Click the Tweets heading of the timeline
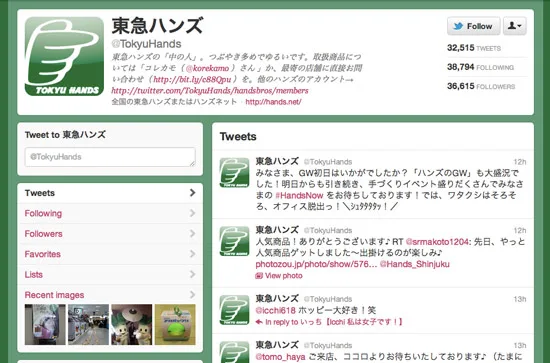The image size is (550, 363). click(x=238, y=136)
